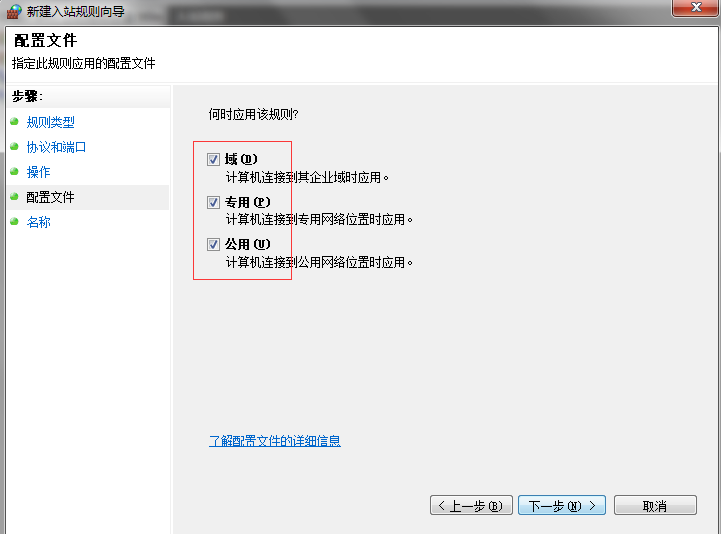Click the 上一步(B) back button
721x534 pixels.
[x=471, y=505]
